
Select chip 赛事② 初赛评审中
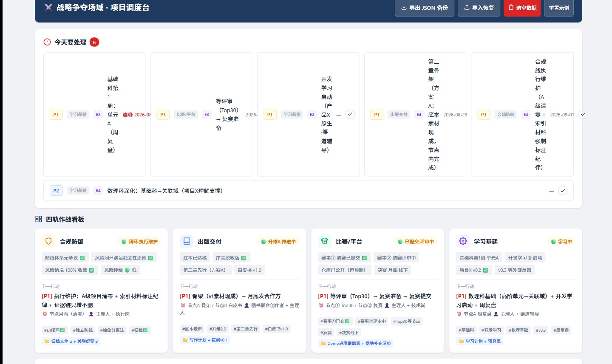pyautogui.click(x=397, y=258)
